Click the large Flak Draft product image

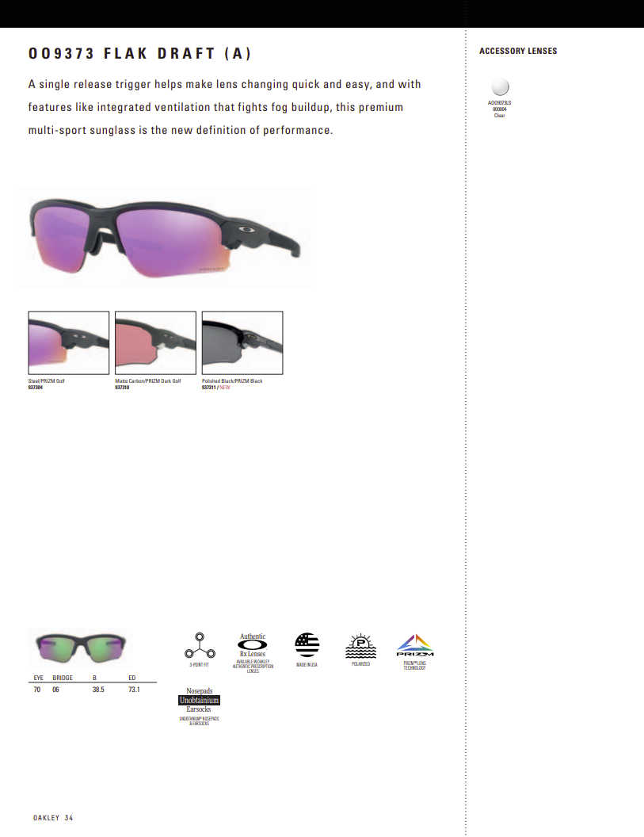pos(165,238)
